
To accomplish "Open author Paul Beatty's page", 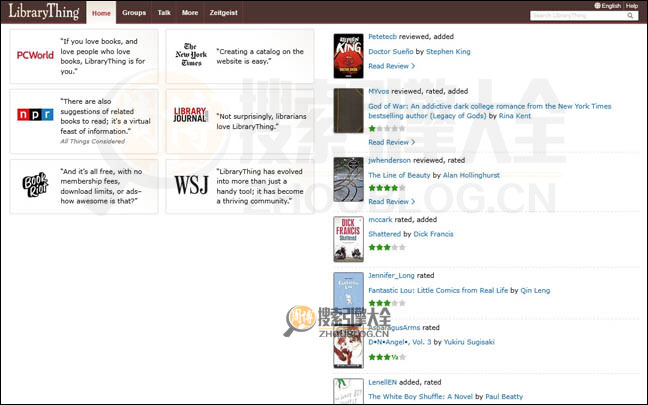I will 504,397.
